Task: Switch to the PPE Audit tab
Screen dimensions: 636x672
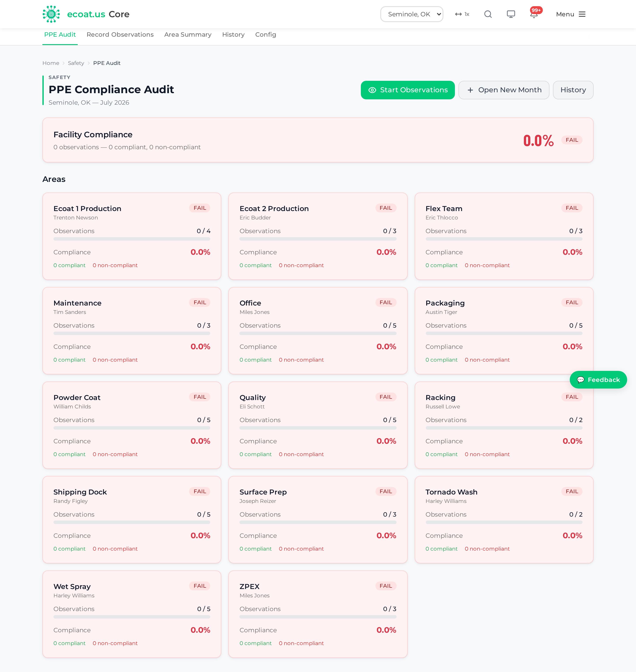Action: (x=60, y=35)
